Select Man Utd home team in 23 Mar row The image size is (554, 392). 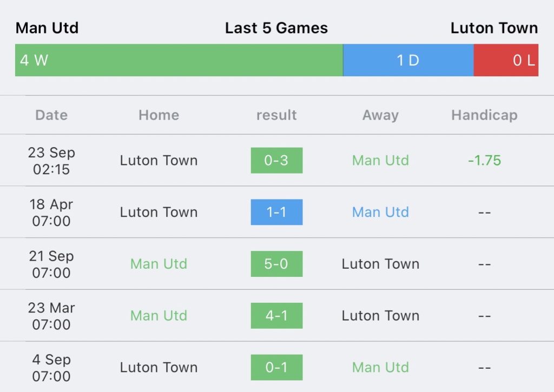coord(159,316)
